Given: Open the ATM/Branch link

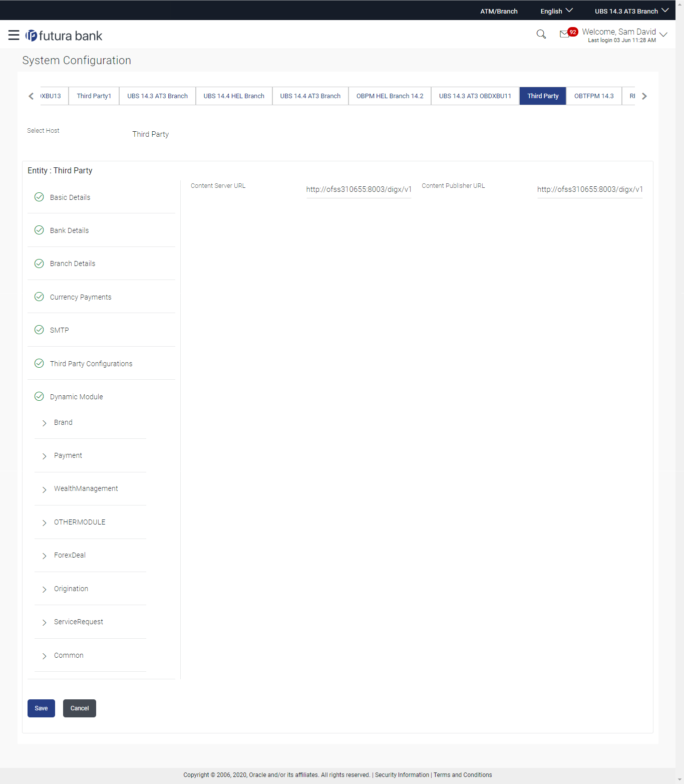Looking at the screenshot, I should point(499,11).
